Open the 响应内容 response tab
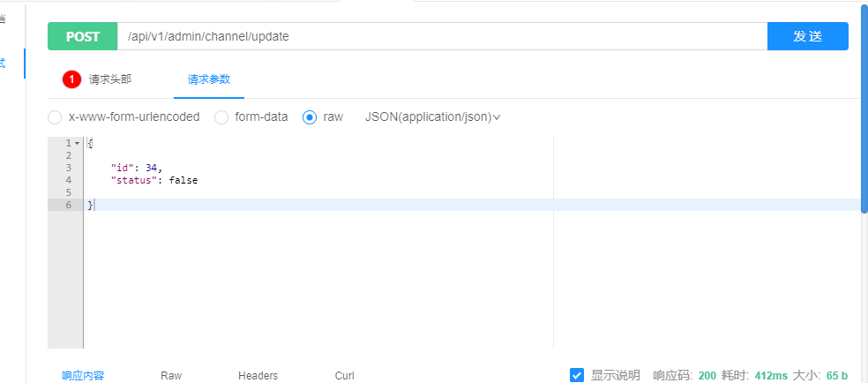 coord(83,375)
